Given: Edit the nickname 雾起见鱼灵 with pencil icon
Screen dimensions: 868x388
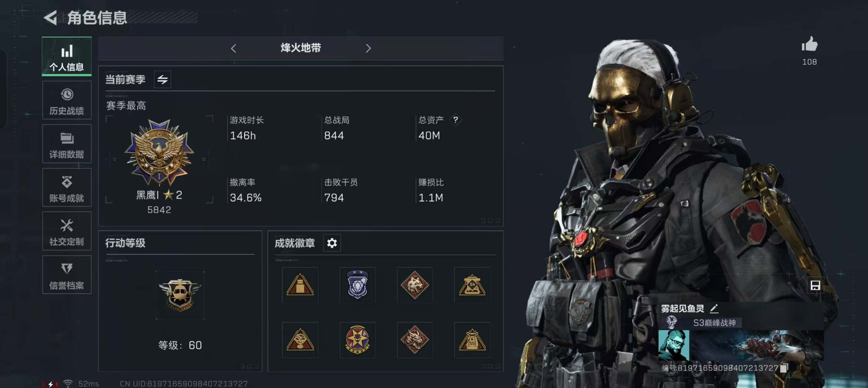Looking at the screenshot, I should pos(714,308).
